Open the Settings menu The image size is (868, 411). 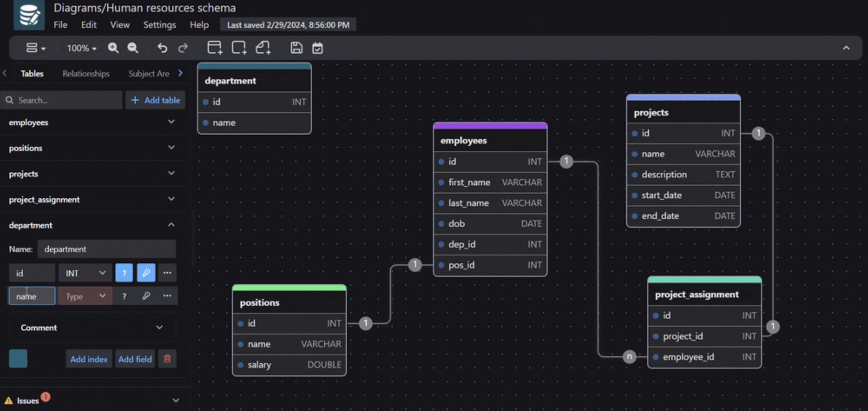pos(159,25)
